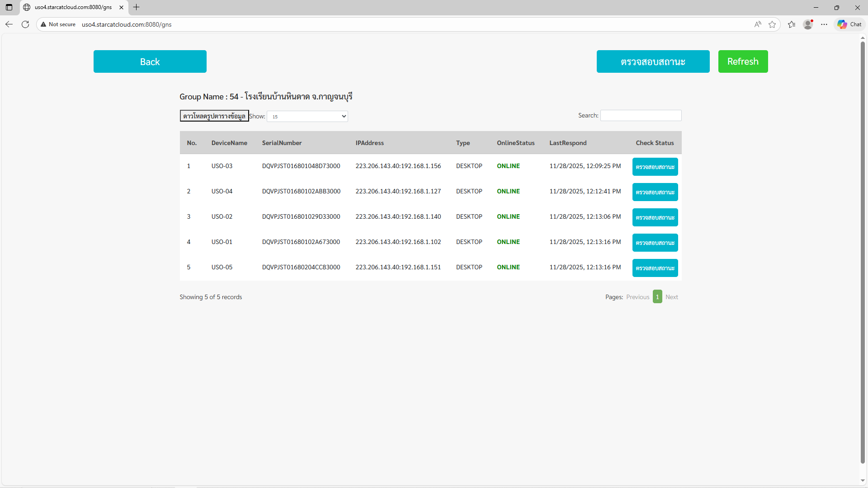Focus the Search input field

tap(641, 116)
